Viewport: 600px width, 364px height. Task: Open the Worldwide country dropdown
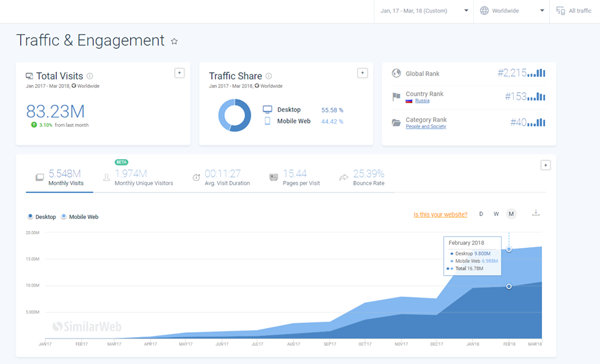point(511,11)
